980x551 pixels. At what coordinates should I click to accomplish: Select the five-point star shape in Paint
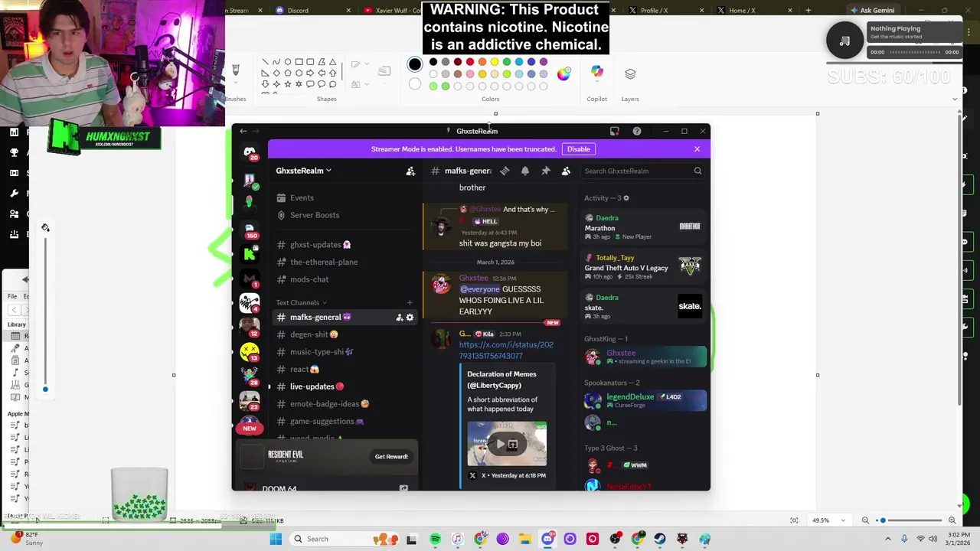288,84
